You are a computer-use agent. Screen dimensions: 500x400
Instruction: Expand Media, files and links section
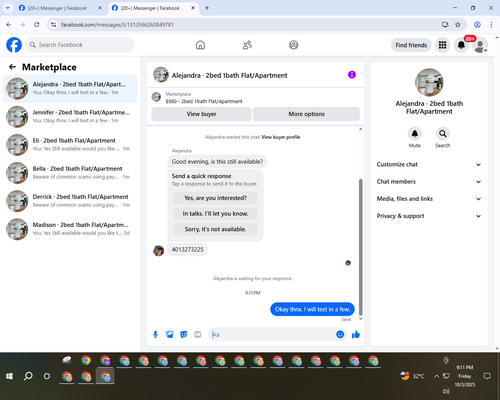(429, 199)
